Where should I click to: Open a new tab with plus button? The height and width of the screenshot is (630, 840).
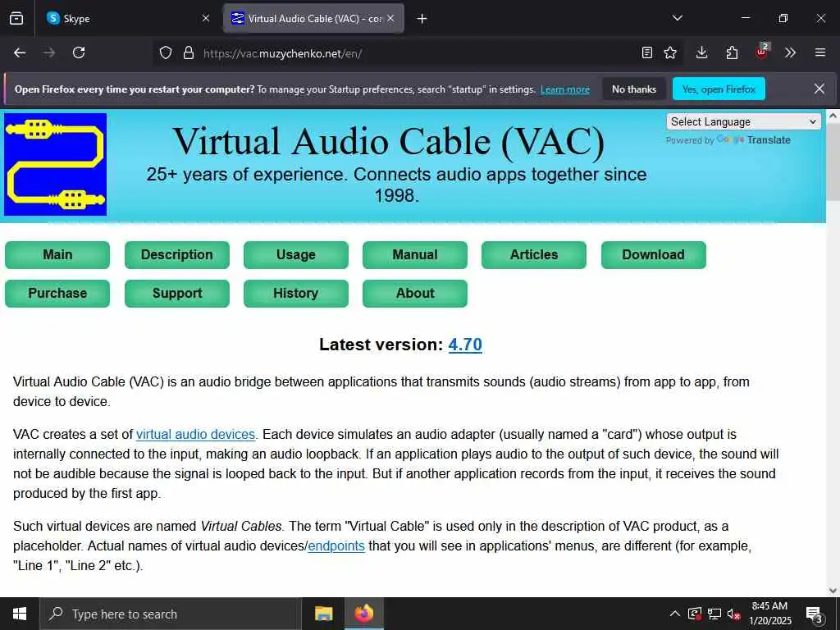[422, 19]
